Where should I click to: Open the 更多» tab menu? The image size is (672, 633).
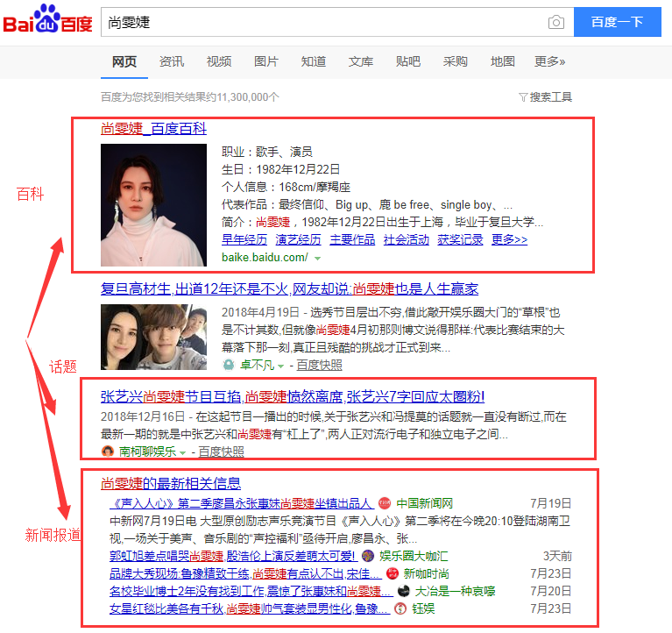[549, 61]
